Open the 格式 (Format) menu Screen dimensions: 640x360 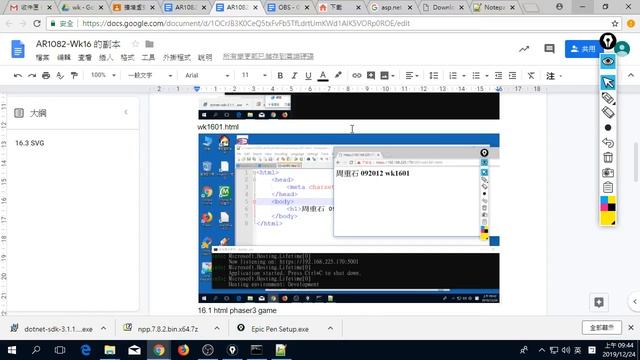(x=127, y=58)
